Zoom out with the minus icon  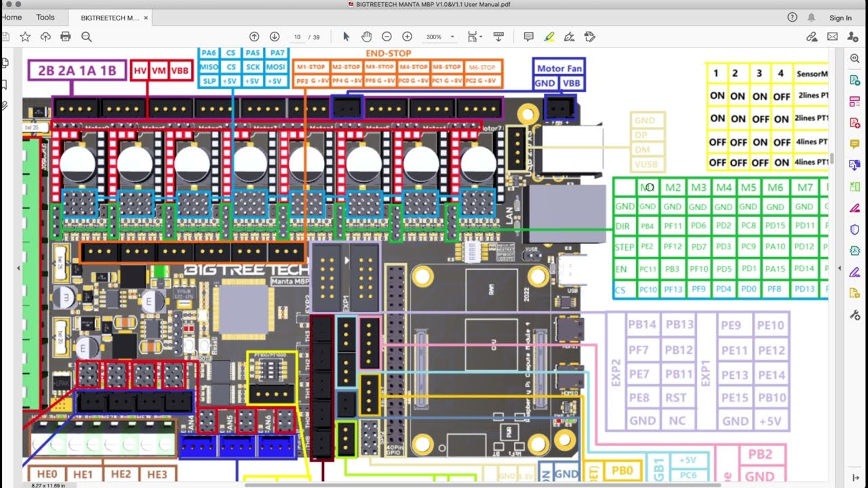387,37
